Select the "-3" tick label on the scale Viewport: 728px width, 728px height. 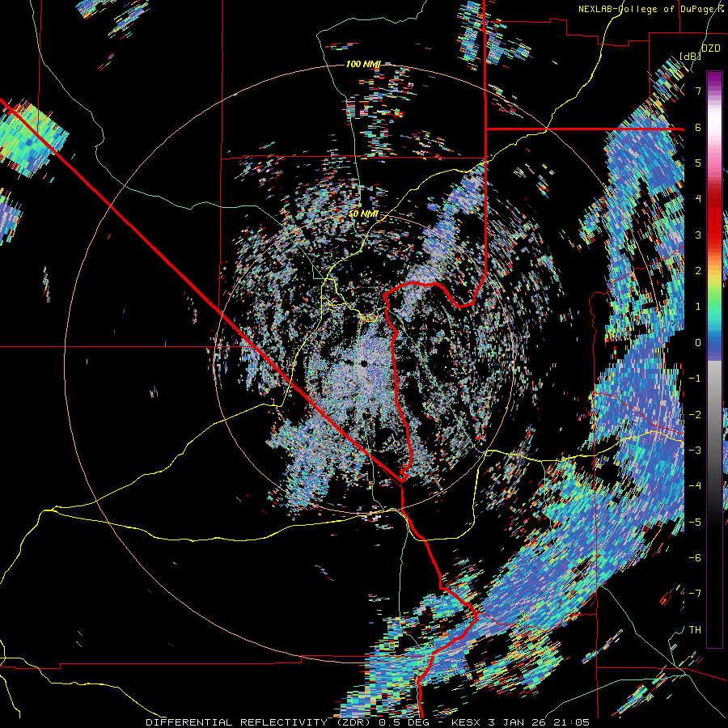tap(695, 450)
